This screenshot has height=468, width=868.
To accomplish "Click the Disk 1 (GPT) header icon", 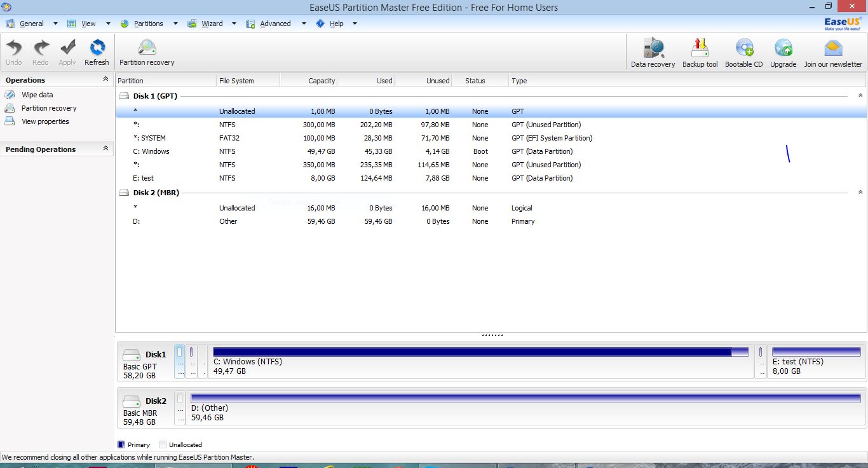I will (125, 96).
